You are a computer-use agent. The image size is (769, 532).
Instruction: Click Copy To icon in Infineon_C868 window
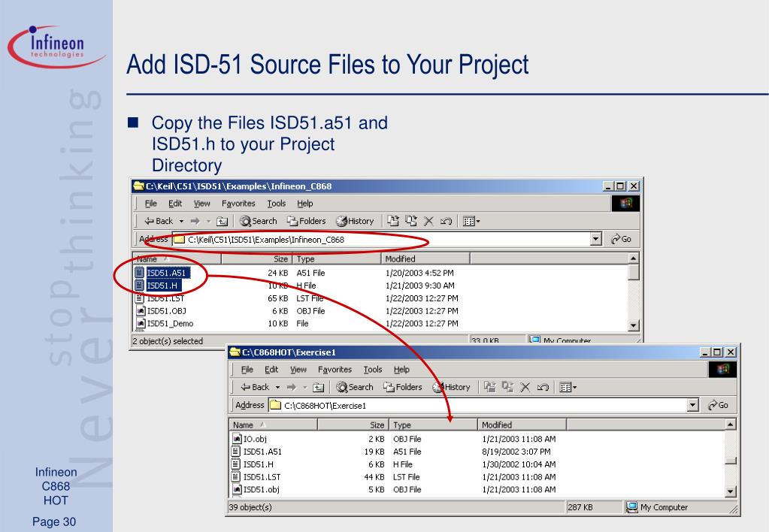click(411, 221)
